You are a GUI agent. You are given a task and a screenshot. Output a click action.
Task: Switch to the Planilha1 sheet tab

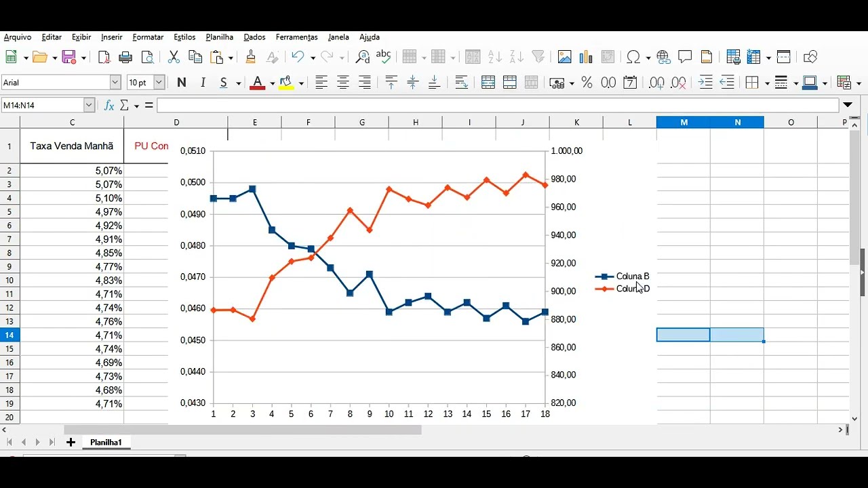pos(106,443)
